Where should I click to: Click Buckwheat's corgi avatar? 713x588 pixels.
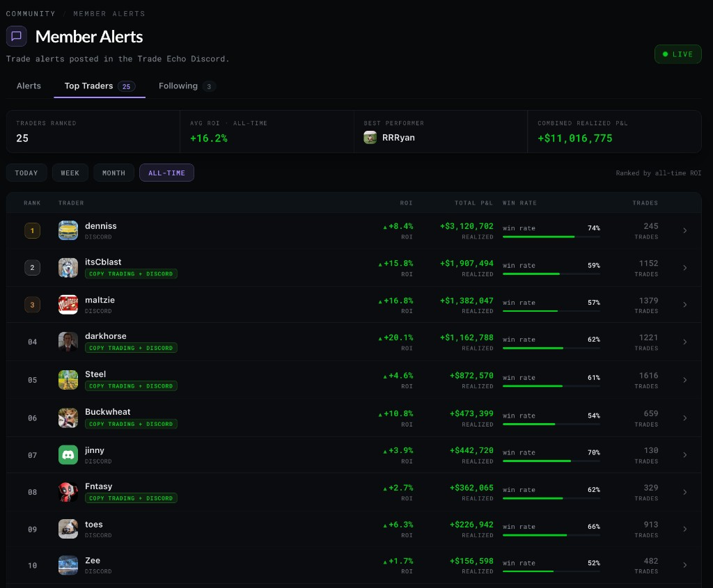pyautogui.click(x=68, y=418)
